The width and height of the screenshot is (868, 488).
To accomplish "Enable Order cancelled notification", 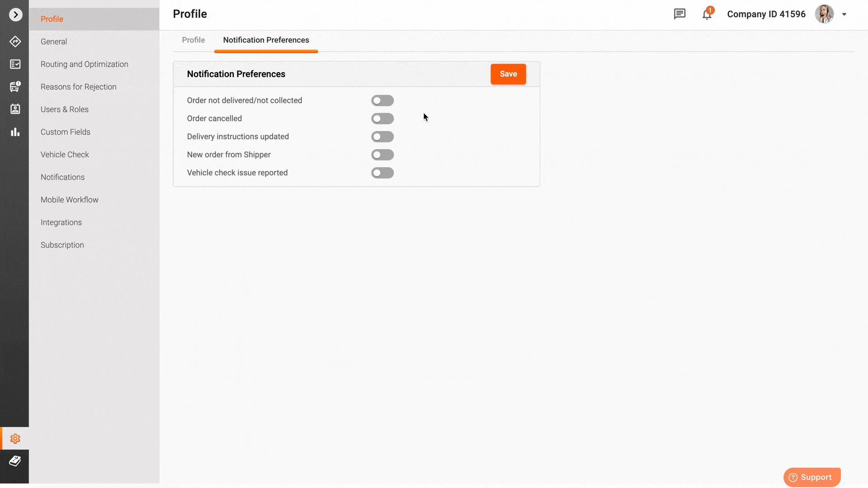I will [382, 118].
